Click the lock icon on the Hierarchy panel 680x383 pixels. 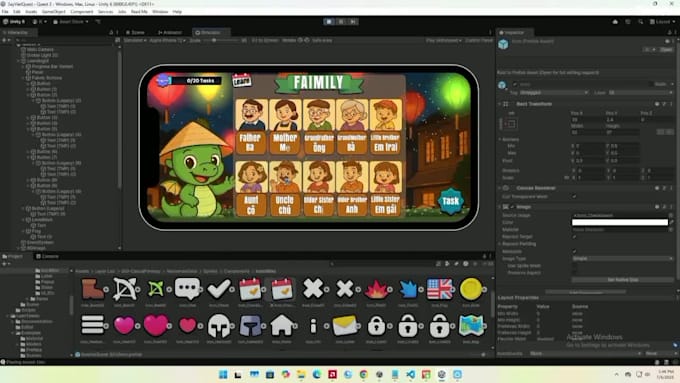pyautogui.click(x=111, y=32)
